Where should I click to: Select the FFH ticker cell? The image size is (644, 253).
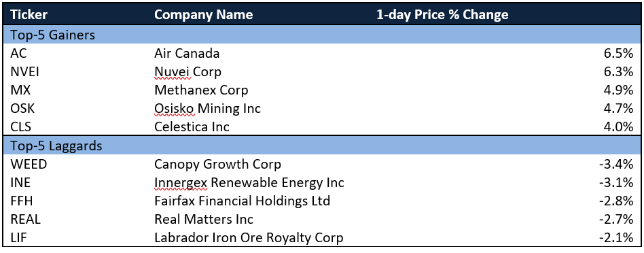tap(21, 201)
